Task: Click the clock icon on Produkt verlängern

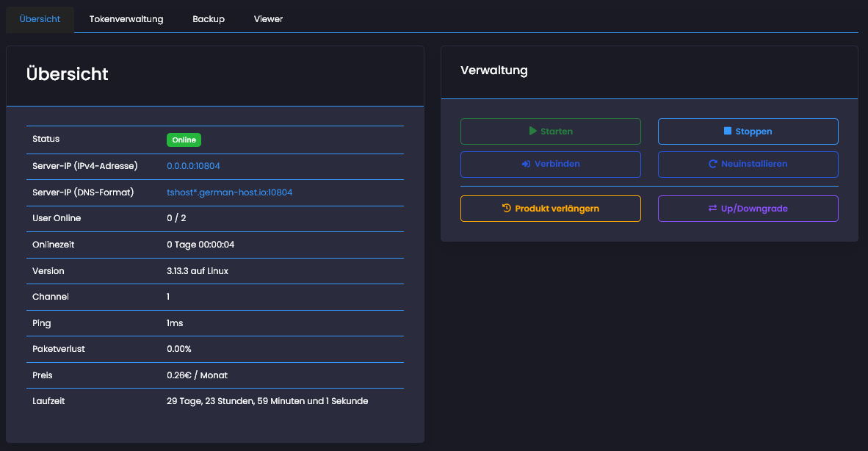Action: [506, 209]
